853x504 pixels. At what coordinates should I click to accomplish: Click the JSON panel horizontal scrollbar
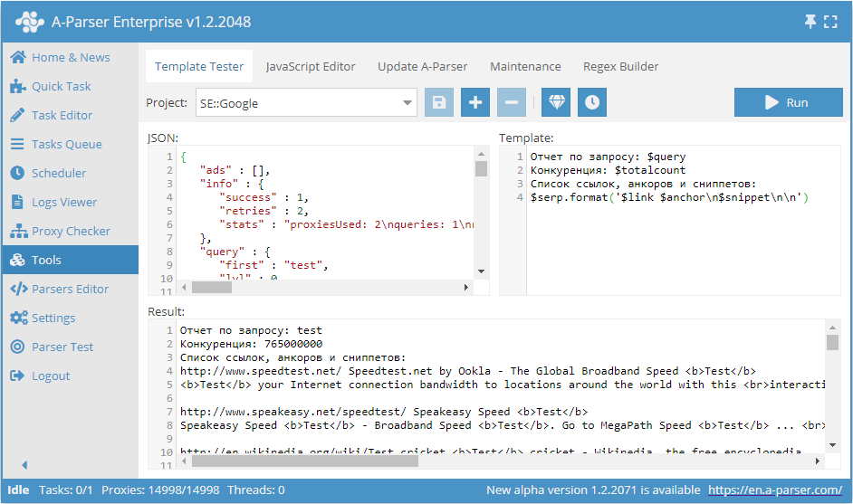213,288
